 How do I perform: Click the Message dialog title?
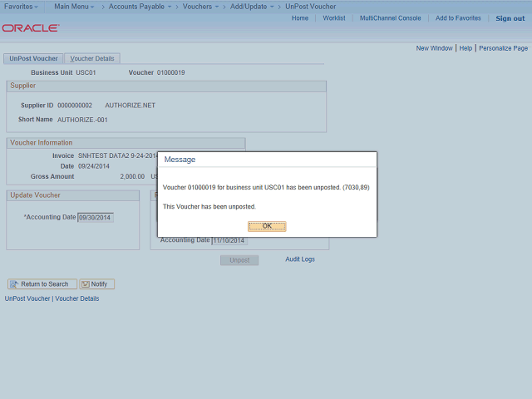(x=180, y=160)
